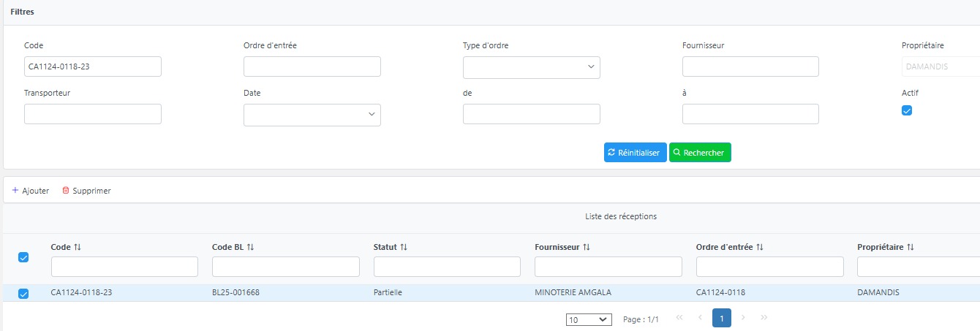The width and height of the screenshot is (980, 331).
Task: Sort by Code column arrows icon
Action: click(78, 247)
